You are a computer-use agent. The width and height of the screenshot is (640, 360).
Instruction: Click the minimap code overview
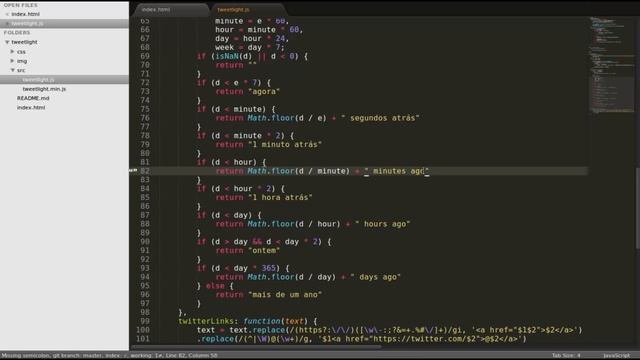pos(611,65)
